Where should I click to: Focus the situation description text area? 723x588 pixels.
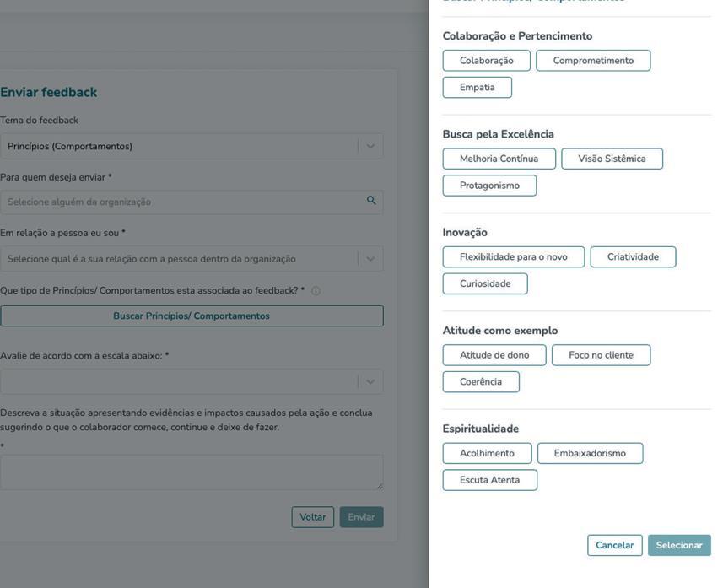[192, 472]
